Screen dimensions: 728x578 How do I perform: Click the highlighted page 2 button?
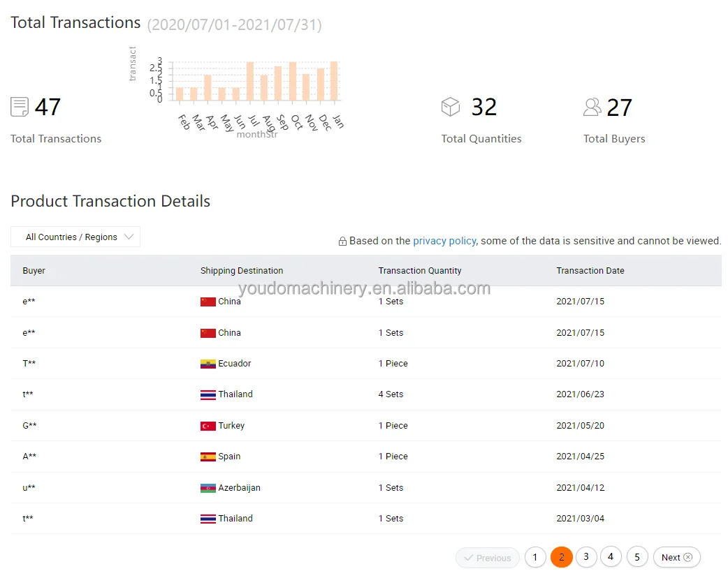(x=562, y=557)
